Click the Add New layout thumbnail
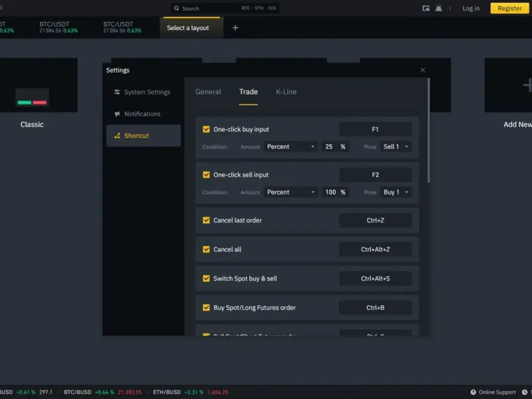Image resolution: width=532 pixels, height=399 pixels. tap(508, 85)
